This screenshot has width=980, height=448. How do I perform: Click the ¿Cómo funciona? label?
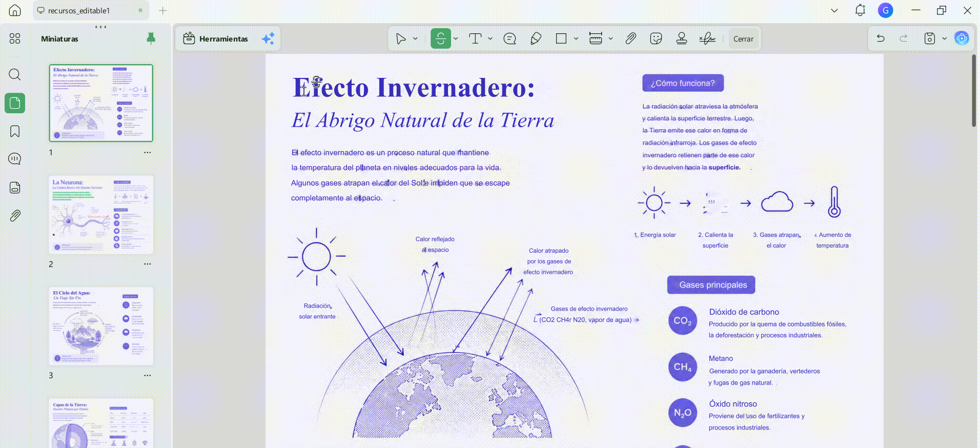pyautogui.click(x=683, y=83)
